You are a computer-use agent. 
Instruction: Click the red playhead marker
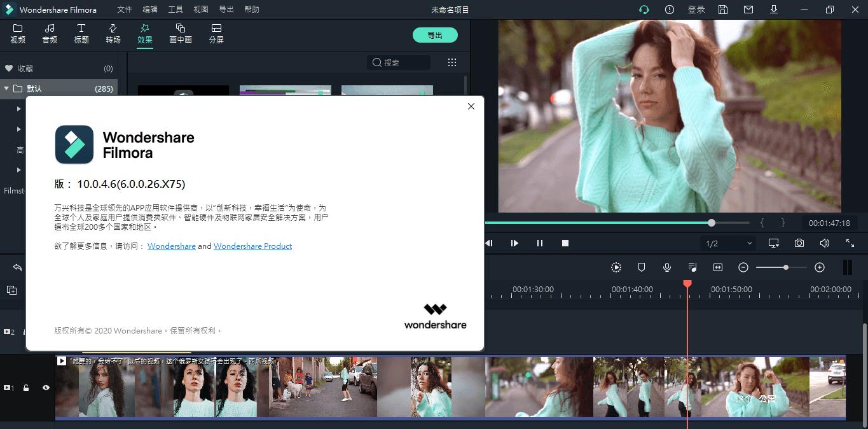click(x=687, y=283)
